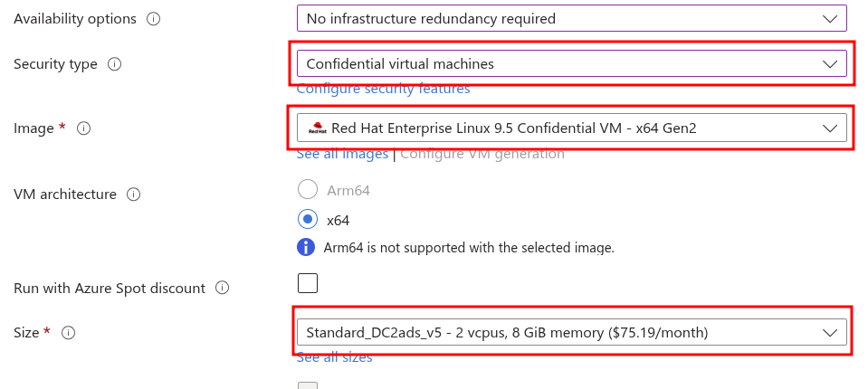The height and width of the screenshot is (389, 868).
Task: Open the See all images link
Action: 342,154
